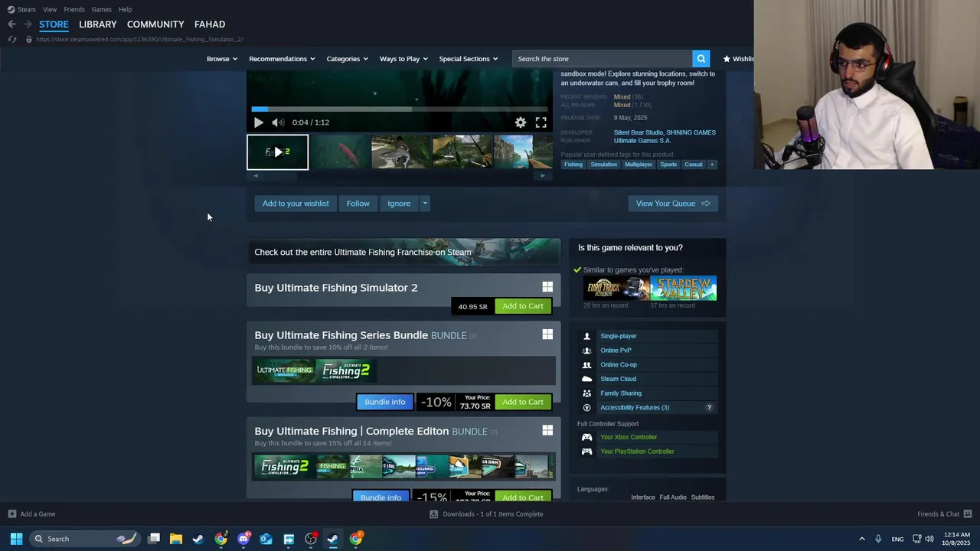Open Ultimate Games S.A. publisher link
Viewport: 980px width, 551px height.
pos(642,141)
